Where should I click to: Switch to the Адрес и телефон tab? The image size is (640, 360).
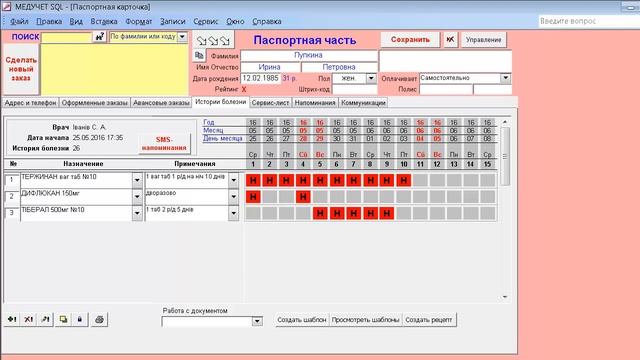[x=30, y=103]
